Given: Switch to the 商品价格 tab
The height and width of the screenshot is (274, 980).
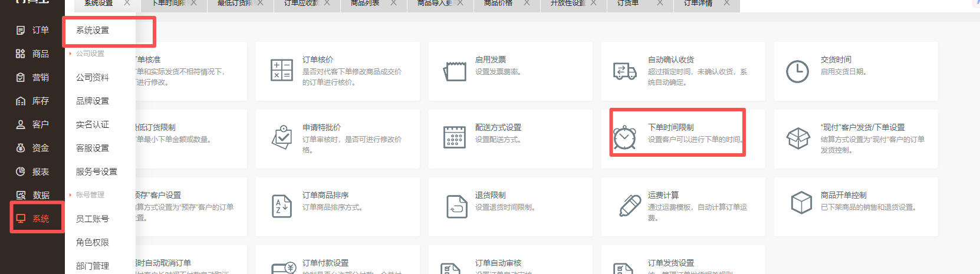Looking at the screenshot, I should [498, 4].
